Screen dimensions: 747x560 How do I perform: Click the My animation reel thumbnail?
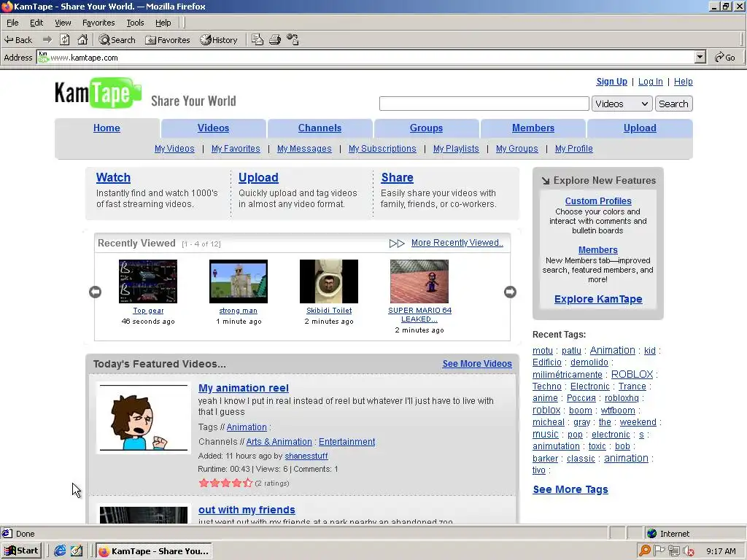pos(144,418)
